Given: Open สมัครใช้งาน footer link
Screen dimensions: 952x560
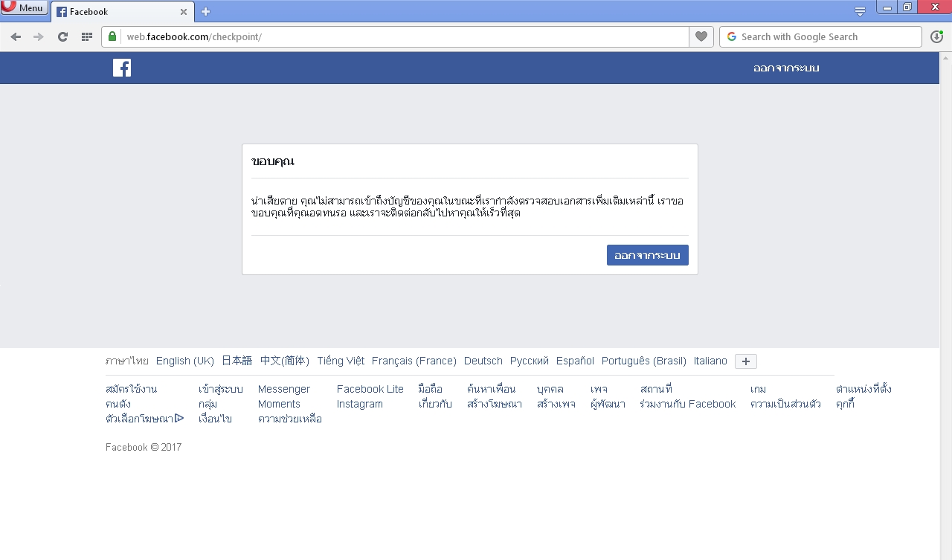Looking at the screenshot, I should pos(132,389).
